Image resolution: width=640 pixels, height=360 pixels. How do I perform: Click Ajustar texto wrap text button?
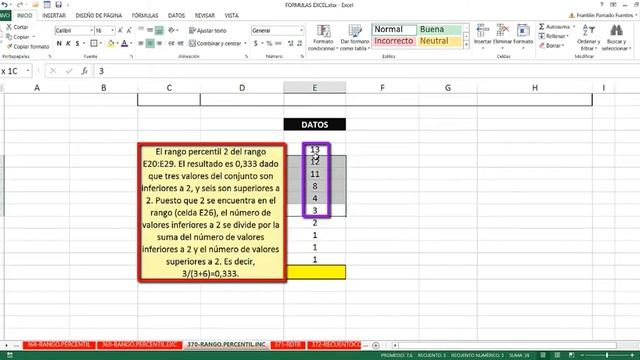click(208, 31)
